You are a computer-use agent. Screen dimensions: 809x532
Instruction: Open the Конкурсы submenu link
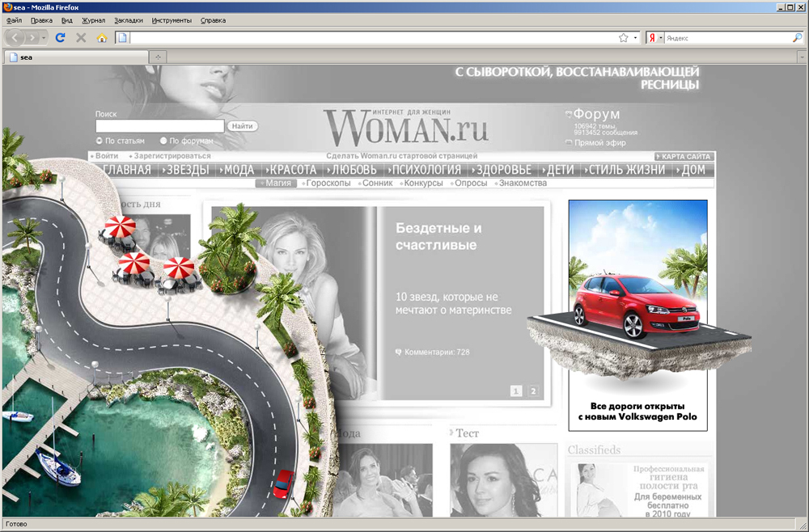tap(423, 183)
